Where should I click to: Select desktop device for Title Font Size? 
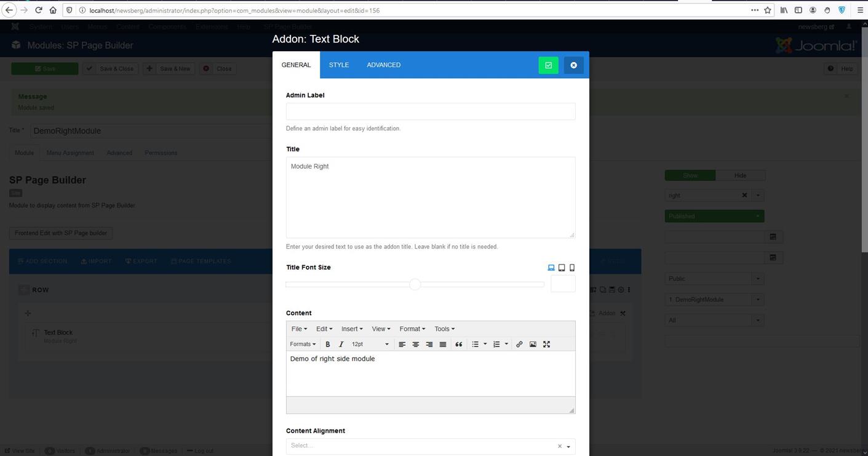coord(551,268)
